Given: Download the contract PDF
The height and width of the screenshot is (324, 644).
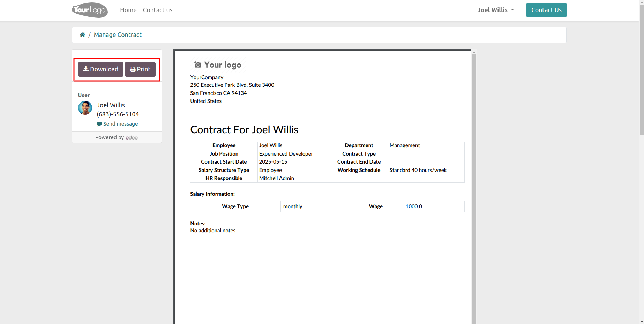Looking at the screenshot, I should tap(101, 69).
